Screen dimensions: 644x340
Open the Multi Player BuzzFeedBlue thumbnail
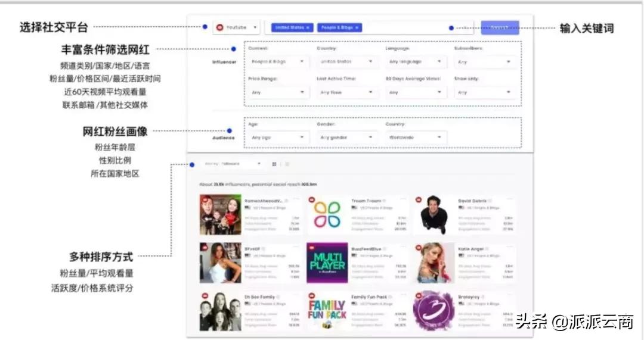click(327, 263)
